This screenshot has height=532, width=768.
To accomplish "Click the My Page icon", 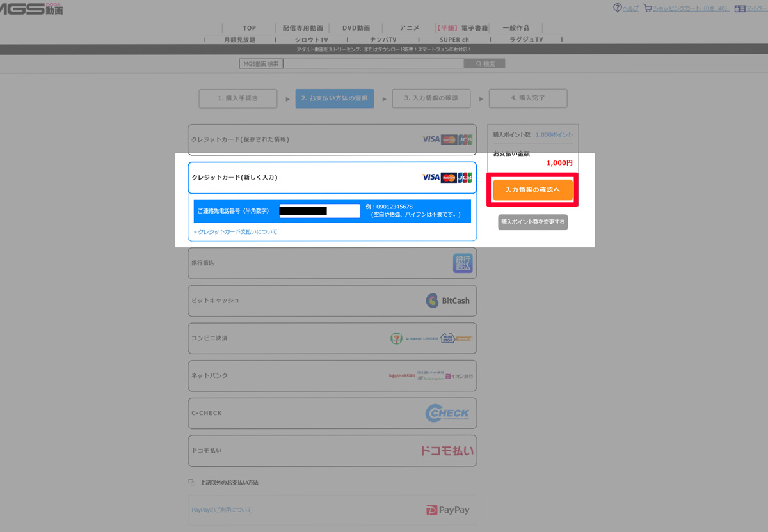I will coord(740,8).
